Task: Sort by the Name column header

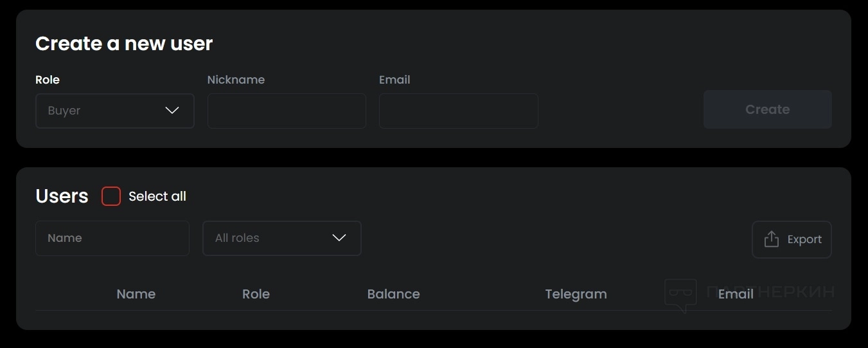Action: point(136,294)
